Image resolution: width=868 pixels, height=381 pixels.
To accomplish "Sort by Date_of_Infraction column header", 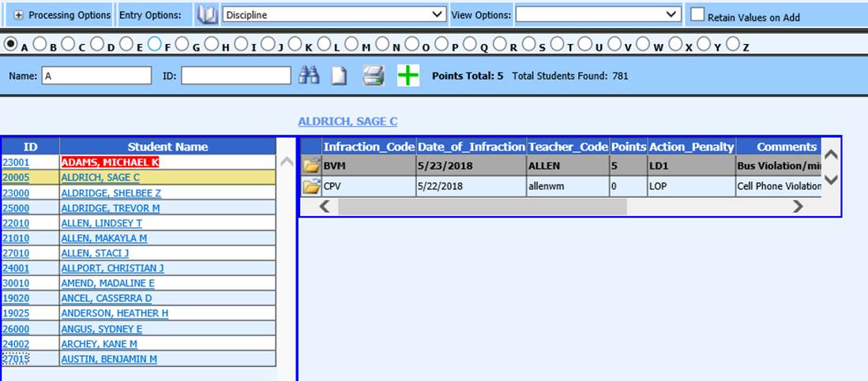I will pos(471,147).
